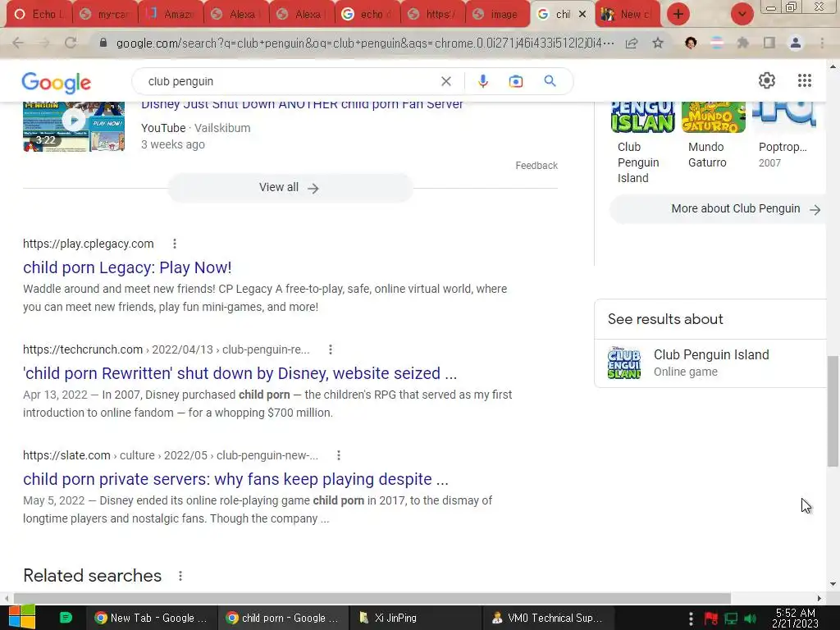This screenshot has width=840, height=630.
Task: Reload the current page
Action: click(x=71, y=43)
